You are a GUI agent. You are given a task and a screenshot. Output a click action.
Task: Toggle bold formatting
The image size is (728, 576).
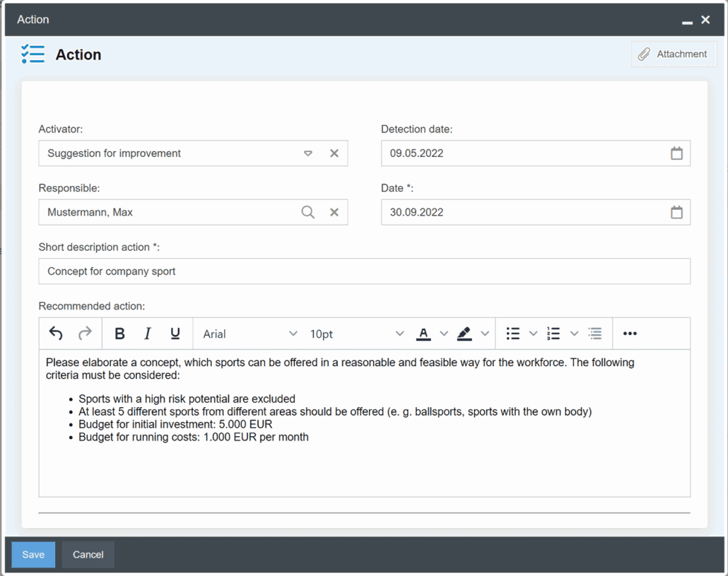click(119, 333)
